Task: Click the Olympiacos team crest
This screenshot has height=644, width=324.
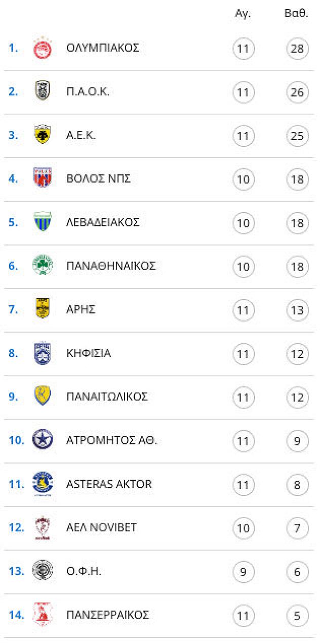Action: coord(43,49)
